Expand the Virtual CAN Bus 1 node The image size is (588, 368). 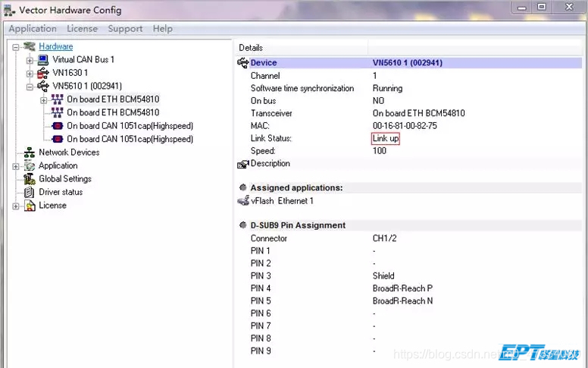(30, 60)
